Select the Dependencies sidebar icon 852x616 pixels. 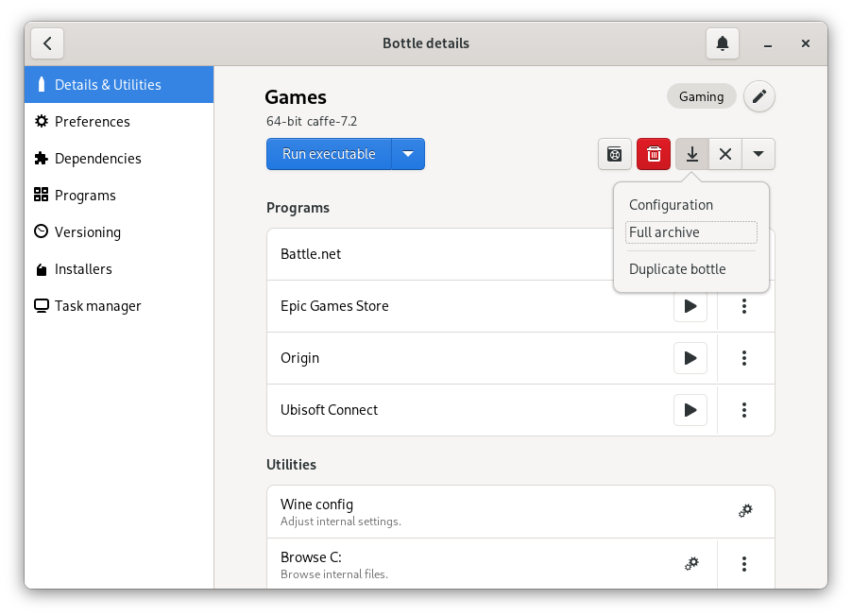(x=40, y=158)
